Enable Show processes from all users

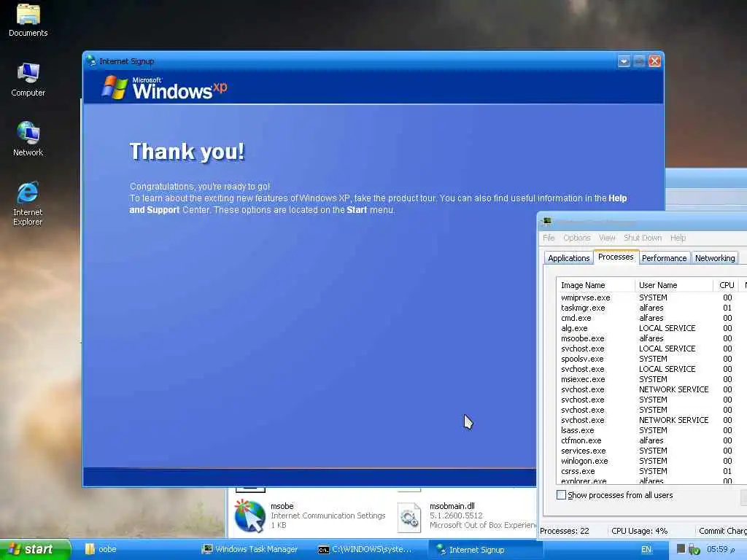click(561, 495)
